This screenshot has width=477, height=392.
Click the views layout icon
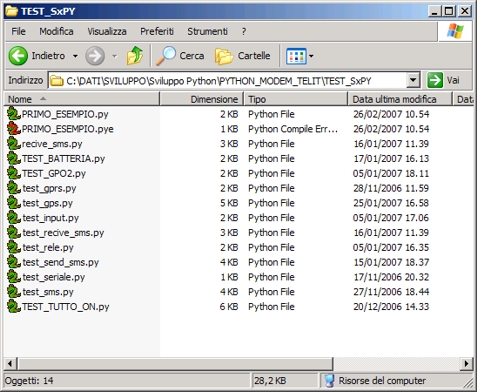pos(296,56)
